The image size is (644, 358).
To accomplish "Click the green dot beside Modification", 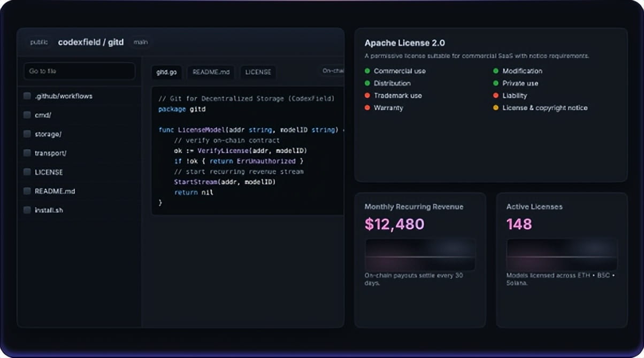I will pyautogui.click(x=496, y=71).
